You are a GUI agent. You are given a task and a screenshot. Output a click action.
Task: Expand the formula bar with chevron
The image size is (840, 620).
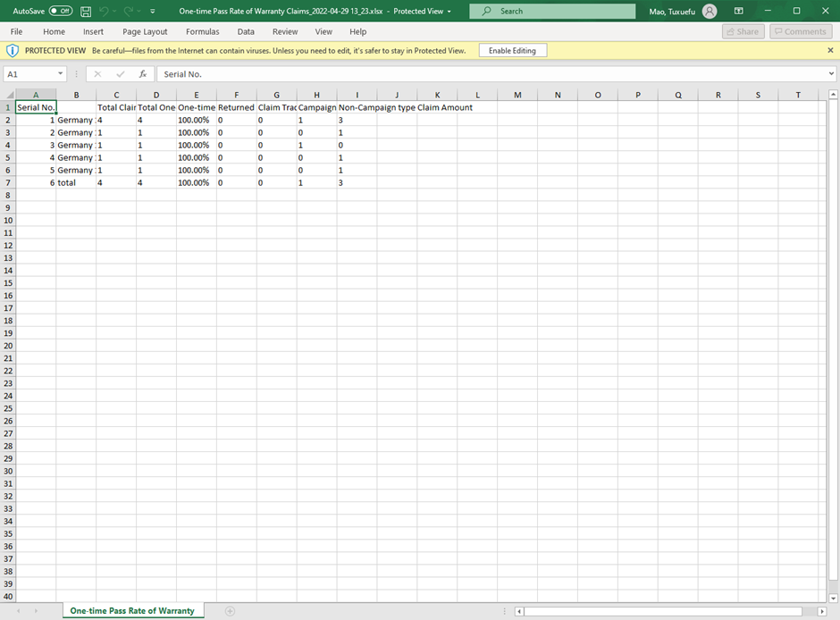point(831,74)
